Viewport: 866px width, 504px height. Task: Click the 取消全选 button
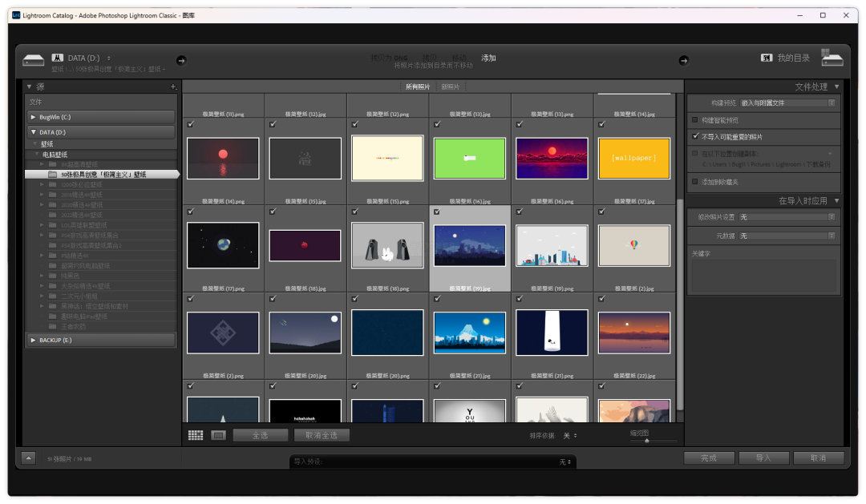322,436
